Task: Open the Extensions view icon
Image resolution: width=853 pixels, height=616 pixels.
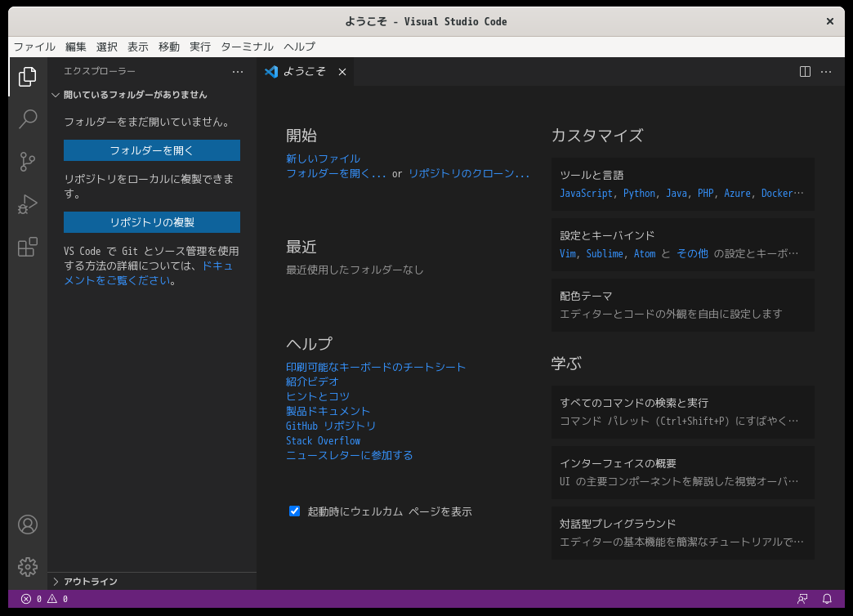Action: click(x=27, y=247)
